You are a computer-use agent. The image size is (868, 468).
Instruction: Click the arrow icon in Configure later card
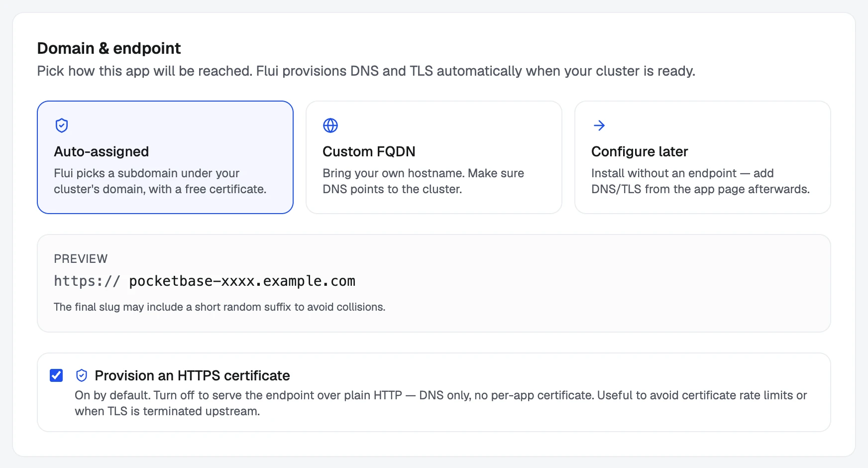point(599,125)
